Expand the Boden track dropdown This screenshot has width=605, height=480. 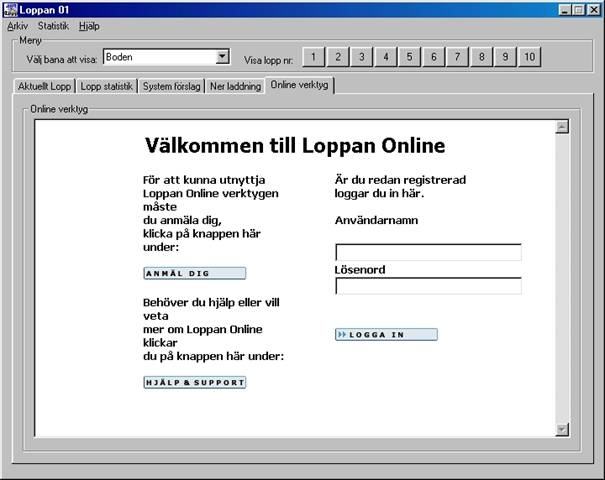click(222, 57)
